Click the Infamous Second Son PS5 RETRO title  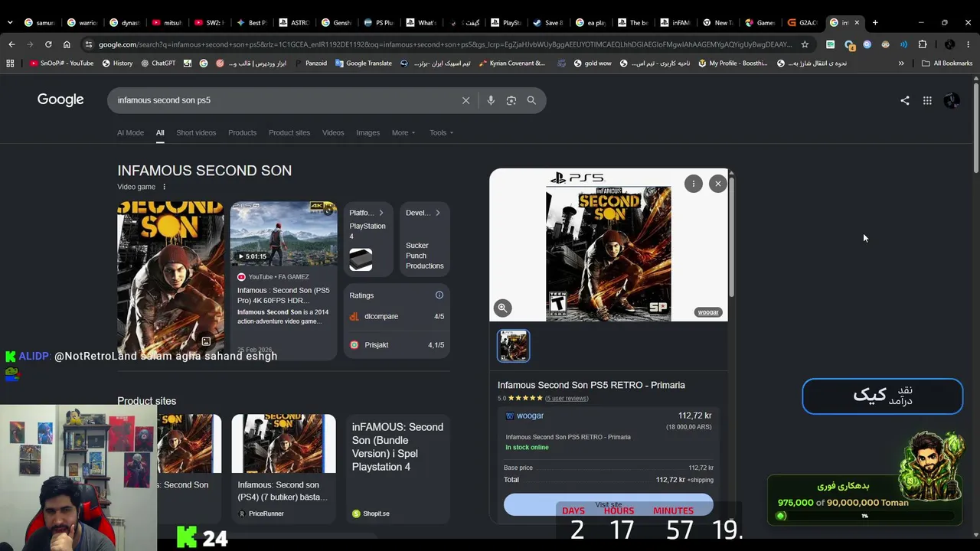(591, 385)
